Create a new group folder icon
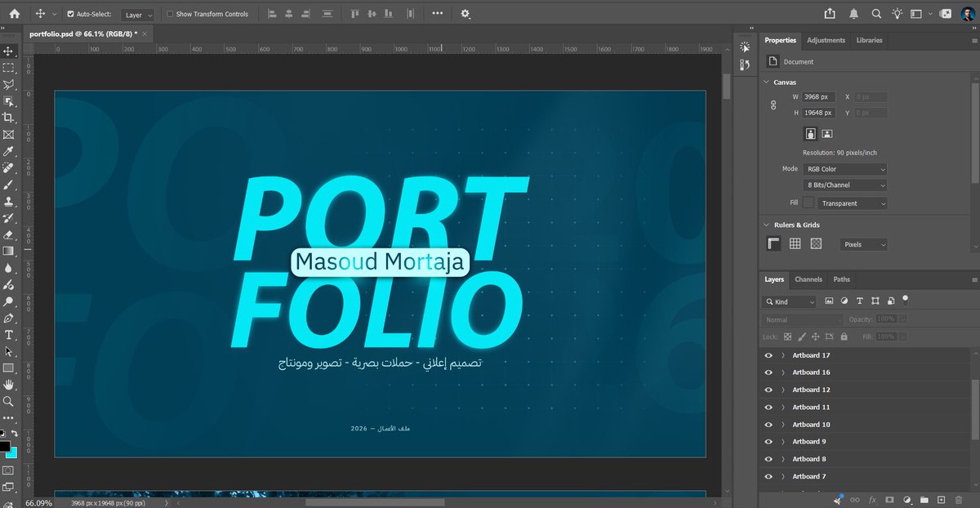This screenshot has width=980, height=508. 924,499
